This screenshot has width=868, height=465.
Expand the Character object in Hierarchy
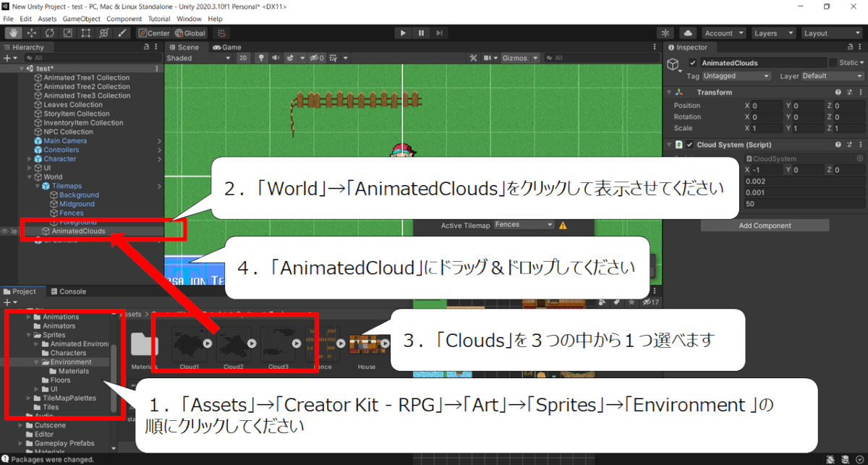click(30, 159)
